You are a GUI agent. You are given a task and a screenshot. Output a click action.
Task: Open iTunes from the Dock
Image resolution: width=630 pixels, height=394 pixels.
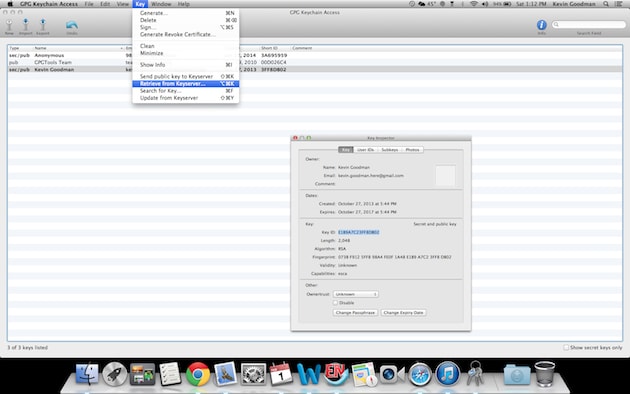pyautogui.click(x=447, y=374)
